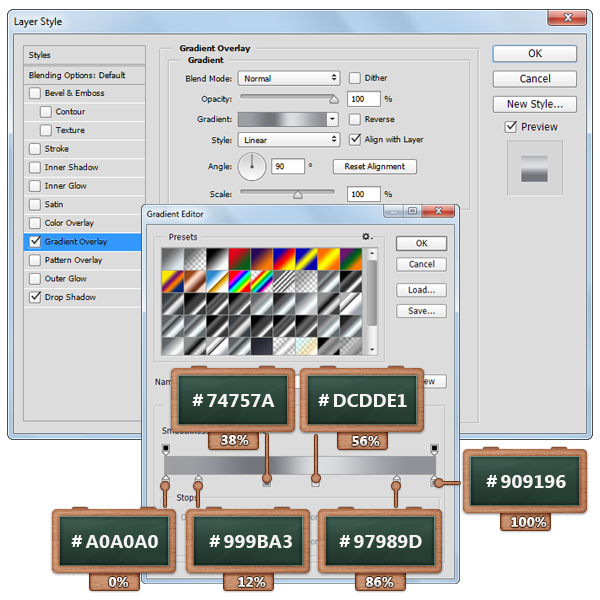The height and width of the screenshot is (600, 600).
Task: Open the gradient Style dropdown set to Linear
Action: point(289,140)
